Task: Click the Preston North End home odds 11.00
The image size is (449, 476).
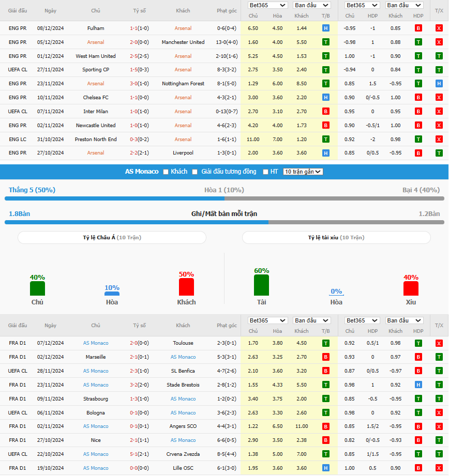Action: 253,140
